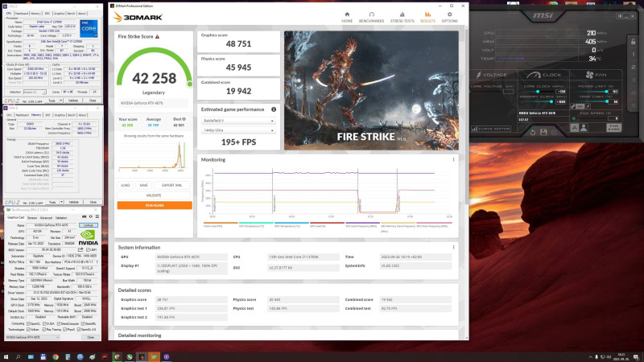Screen dimensions: 644x362
Task: Open 3DMark Results section
Action: [x=427, y=17]
